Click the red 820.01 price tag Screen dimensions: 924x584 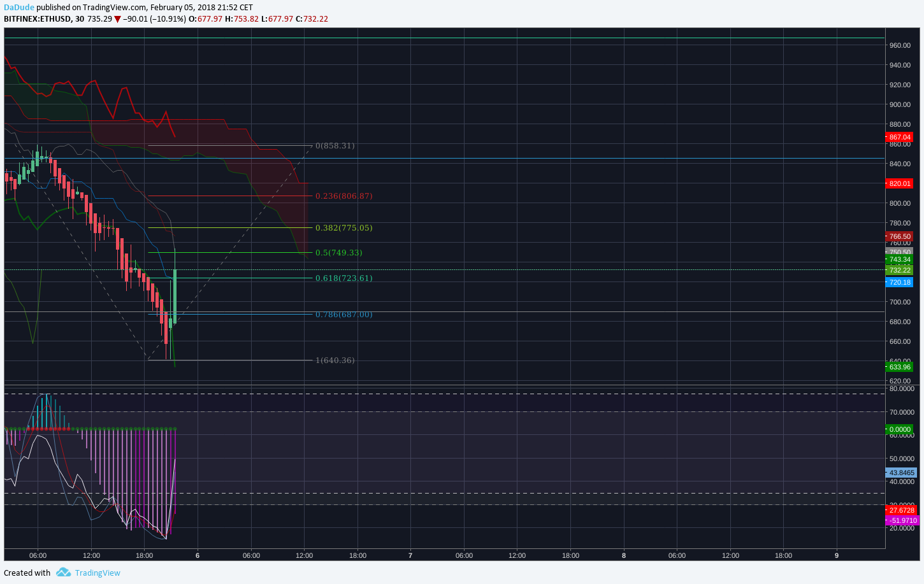click(900, 183)
